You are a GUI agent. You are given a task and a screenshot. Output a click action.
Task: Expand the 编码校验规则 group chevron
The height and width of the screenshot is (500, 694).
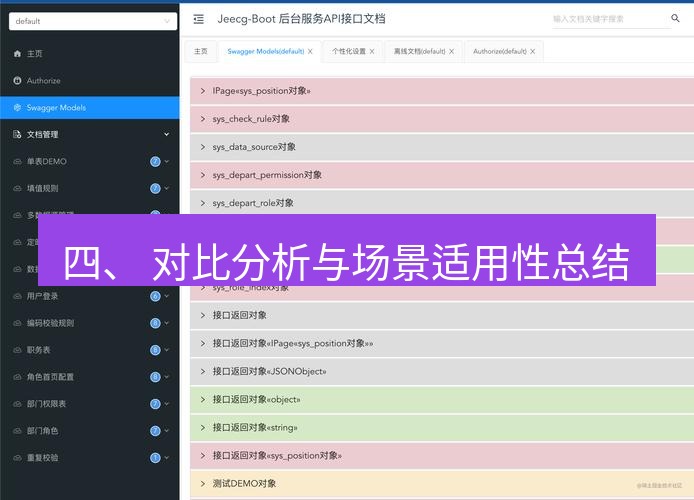(x=167, y=323)
